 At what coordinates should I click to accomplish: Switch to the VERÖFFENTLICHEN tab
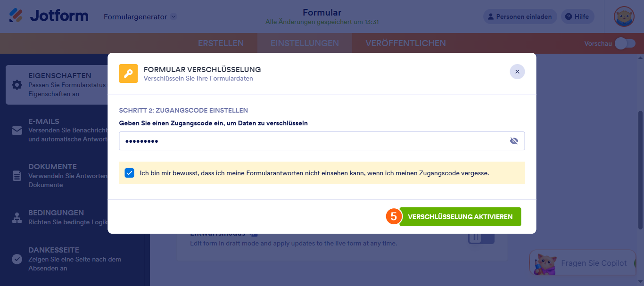point(406,43)
